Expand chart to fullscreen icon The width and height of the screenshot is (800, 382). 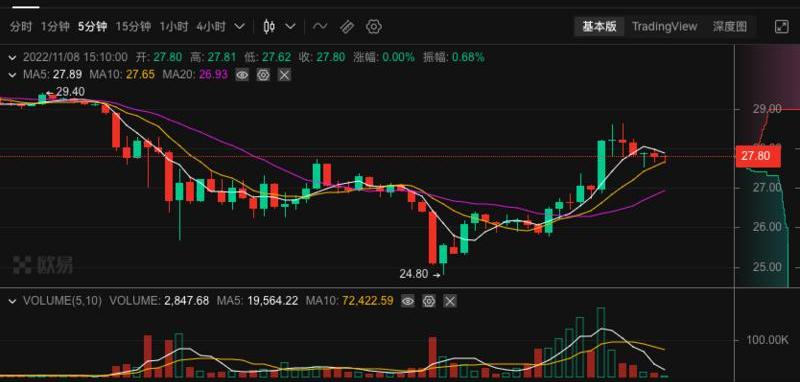click(x=782, y=27)
